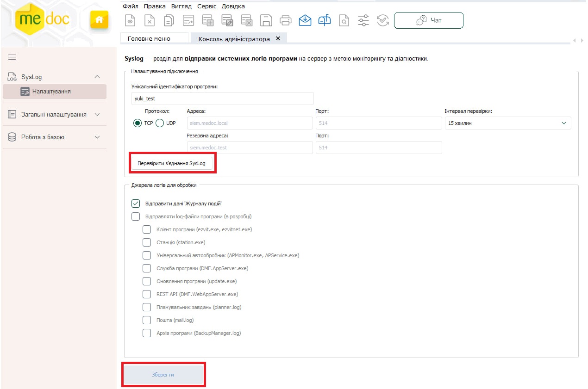Click the blue mailbox toolbar icon

coord(325,20)
